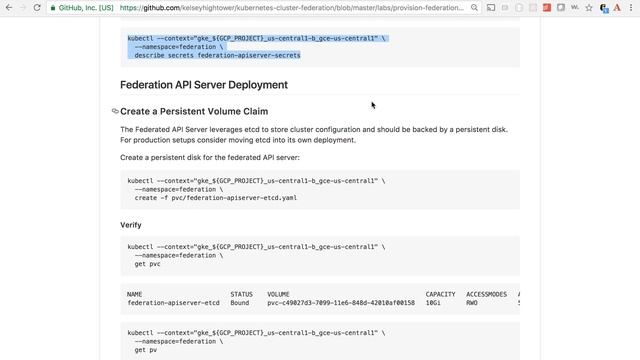640x360 pixels.
Task: Click the 'Create a Persistent Volume Claim' heading
Action: pyautogui.click(x=194, y=111)
